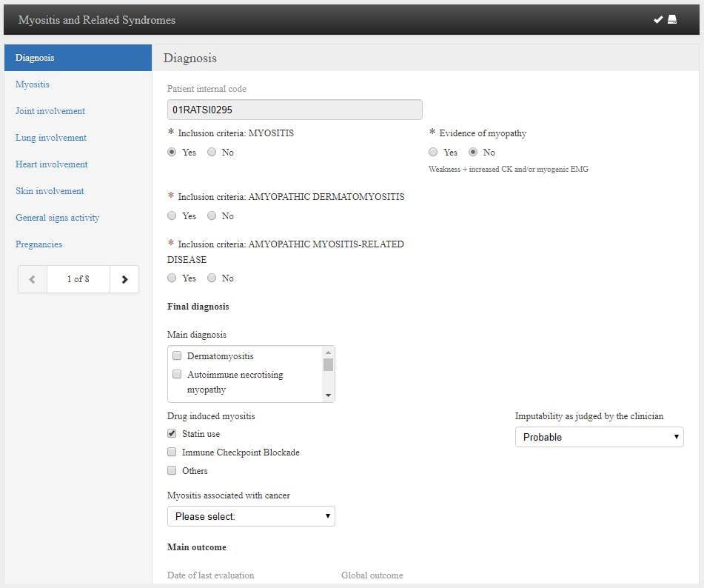
Task: Select Yes for Inclusion criteria: MYOSITIS
Action: 172,153
